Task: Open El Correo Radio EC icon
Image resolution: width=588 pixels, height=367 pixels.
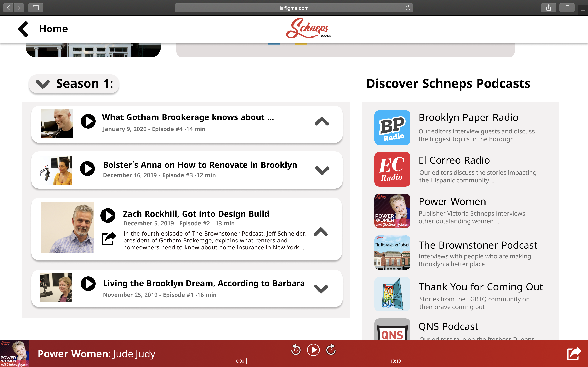Action: [392, 169]
